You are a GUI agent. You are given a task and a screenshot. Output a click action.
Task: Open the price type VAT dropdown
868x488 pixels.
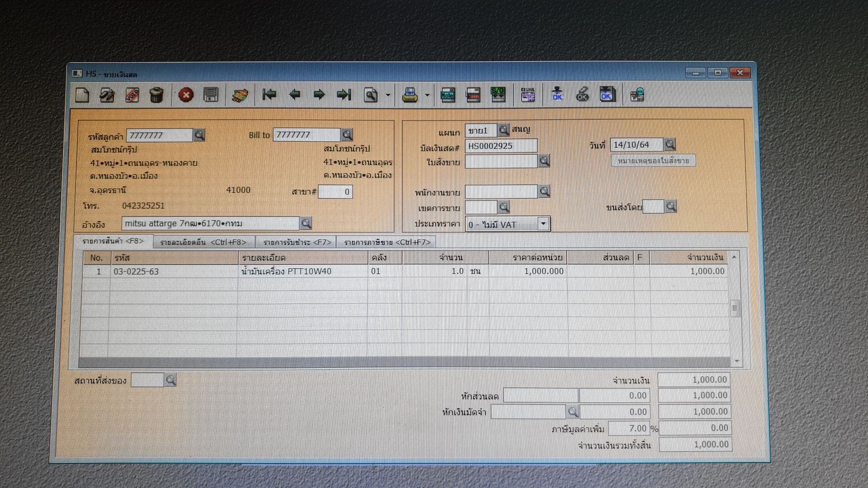(543, 224)
